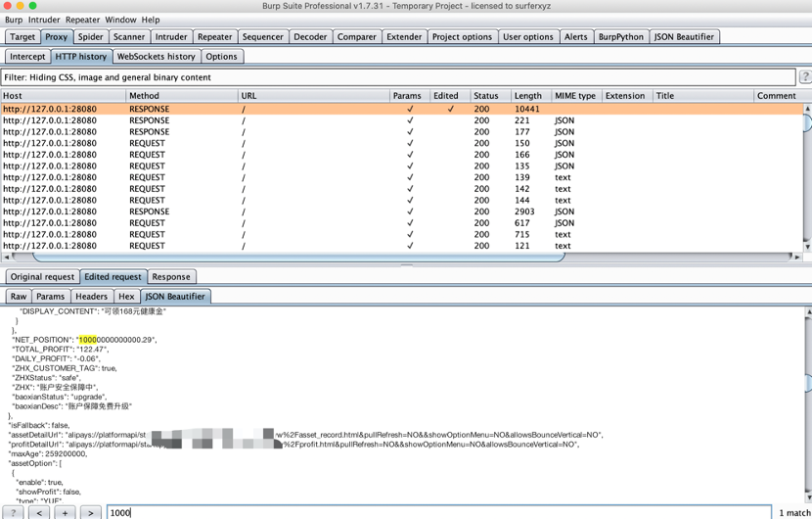Click the filter bar to edit filters
The image size is (812, 519).
(x=398, y=77)
